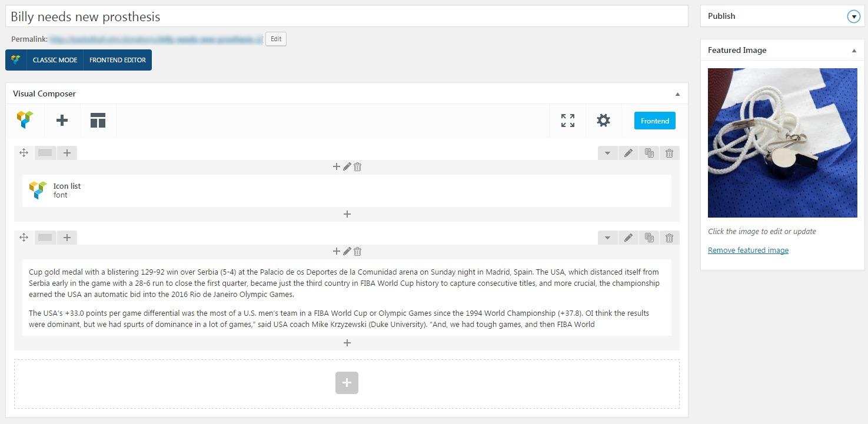
Task: Collapse the Visual Composer panel
Action: point(677,94)
